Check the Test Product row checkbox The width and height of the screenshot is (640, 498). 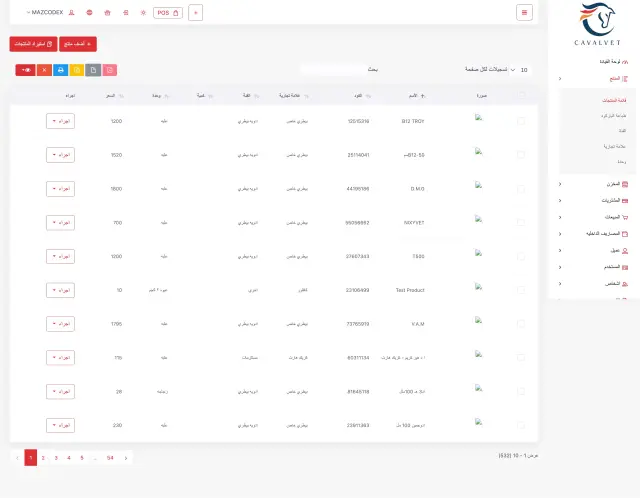(521, 290)
